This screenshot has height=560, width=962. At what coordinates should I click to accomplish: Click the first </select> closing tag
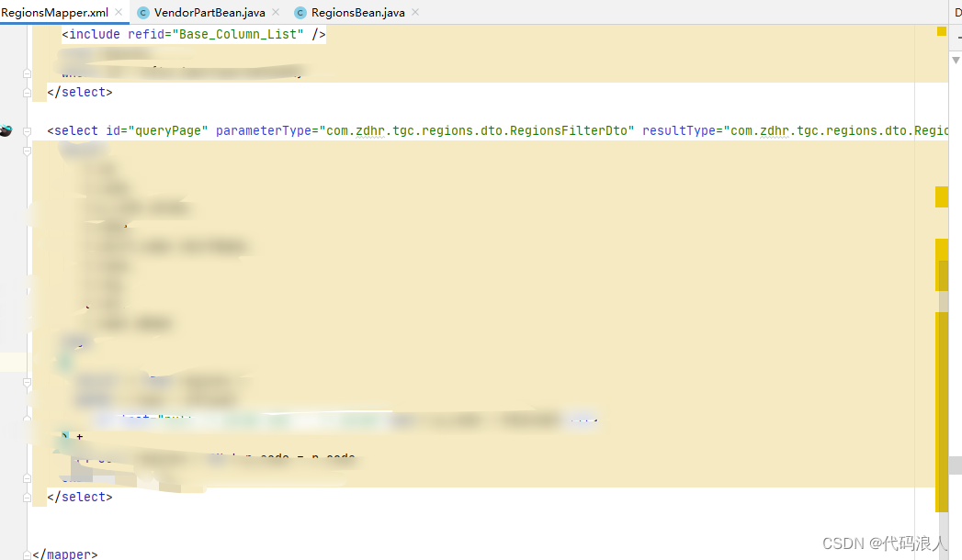point(80,92)
